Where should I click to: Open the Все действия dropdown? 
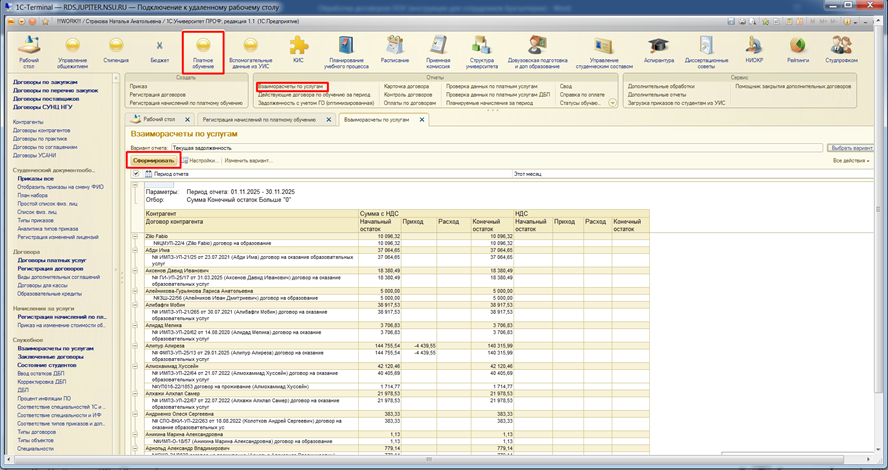point(850,160)
